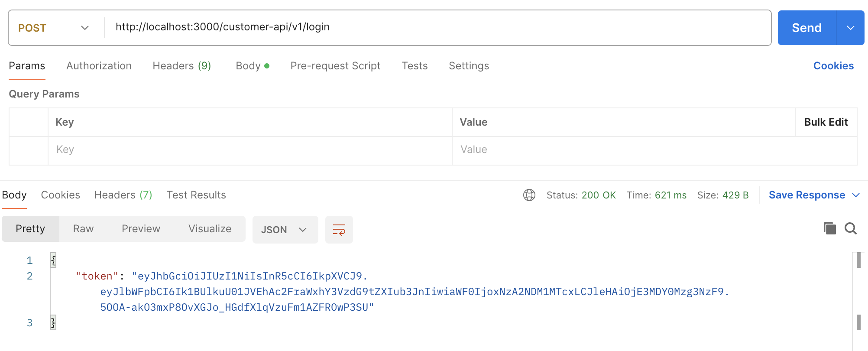This screenshot has width=868, height=351.
Task: View the response Headers (7) tab
Action: pos(123,195)
